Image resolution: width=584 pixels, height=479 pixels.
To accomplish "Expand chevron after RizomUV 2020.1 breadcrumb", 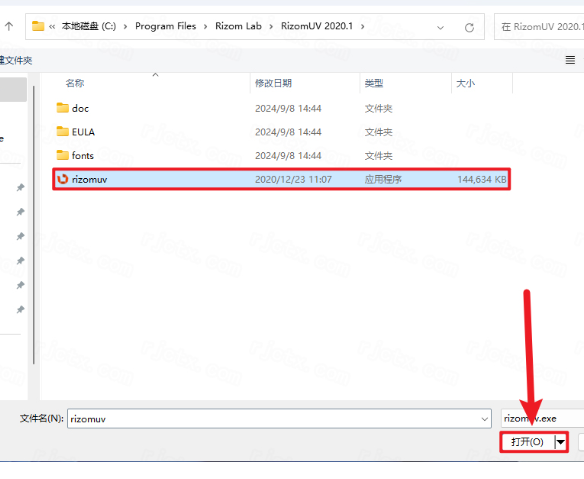I will [x=362, y=26].
